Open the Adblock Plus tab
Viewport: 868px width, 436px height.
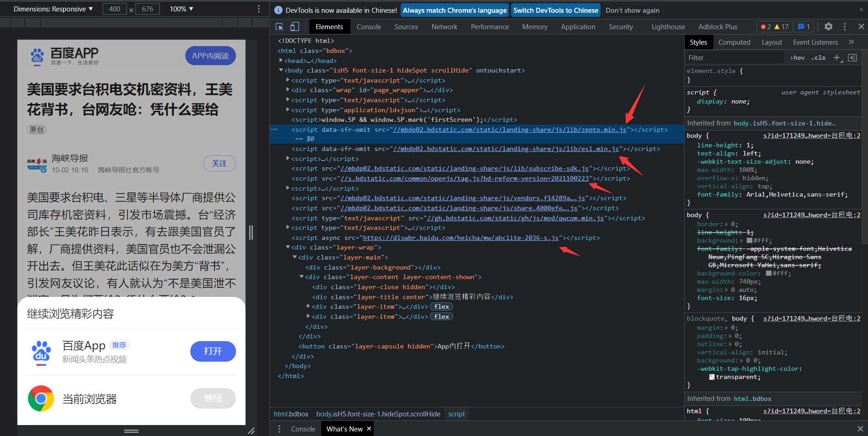(x=718, y=27)
